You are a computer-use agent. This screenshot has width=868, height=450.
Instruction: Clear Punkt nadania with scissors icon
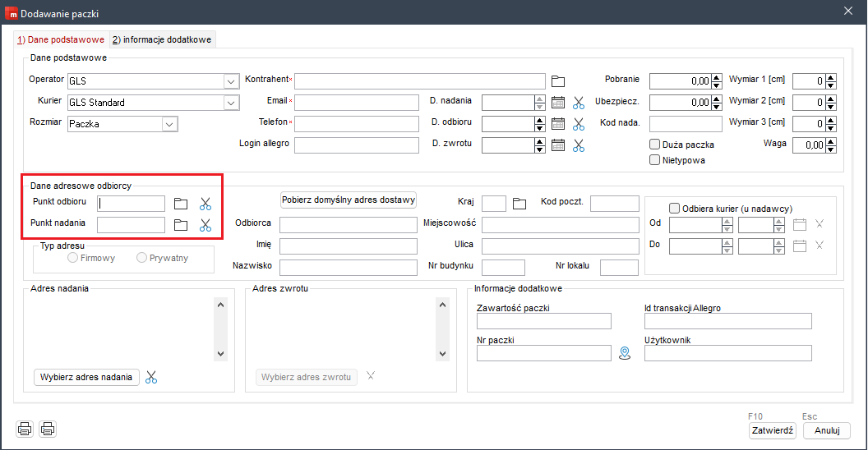[x=205, y=225]
